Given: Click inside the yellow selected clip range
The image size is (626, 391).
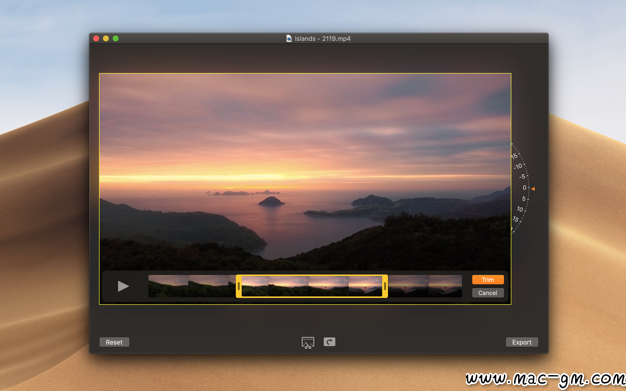Looking at the screenshot, I should point(312,286).
